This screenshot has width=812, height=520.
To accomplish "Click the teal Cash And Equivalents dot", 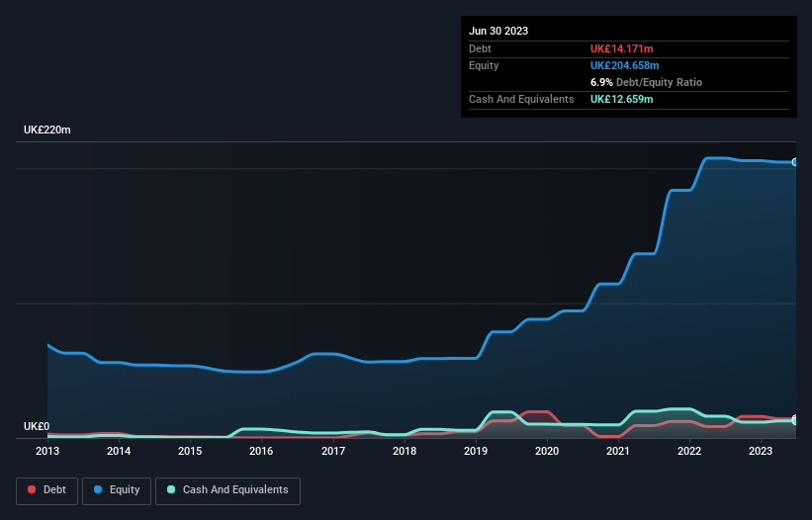I will tap(171, 489).
